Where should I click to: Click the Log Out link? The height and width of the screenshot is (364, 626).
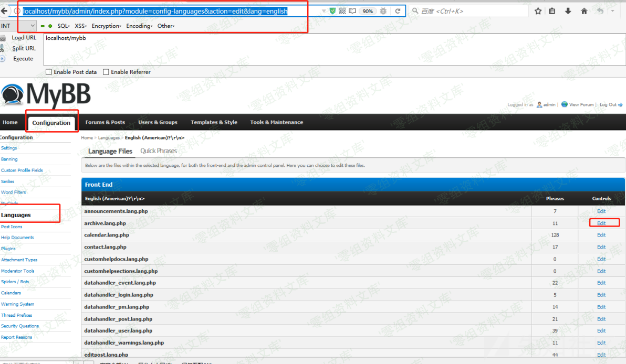pos(608,105)
